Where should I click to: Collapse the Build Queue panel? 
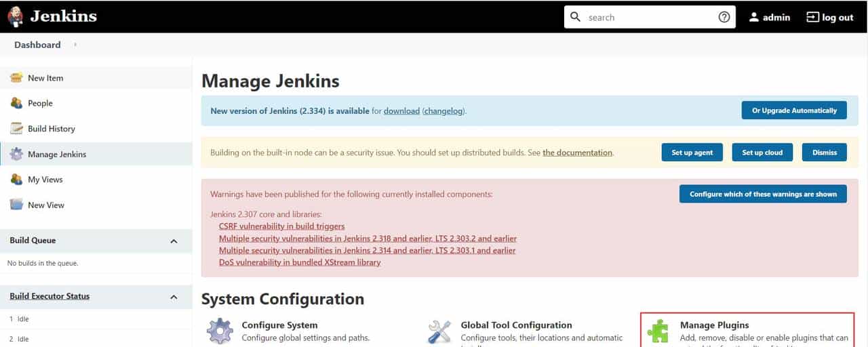click(x=174, y=241)
